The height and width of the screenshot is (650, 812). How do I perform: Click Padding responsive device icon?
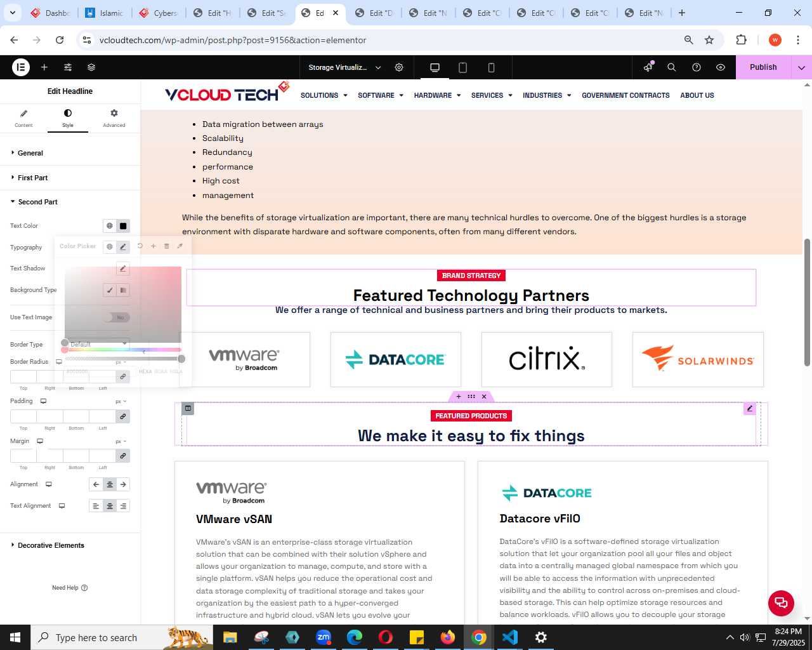click(x=44, y=401)
